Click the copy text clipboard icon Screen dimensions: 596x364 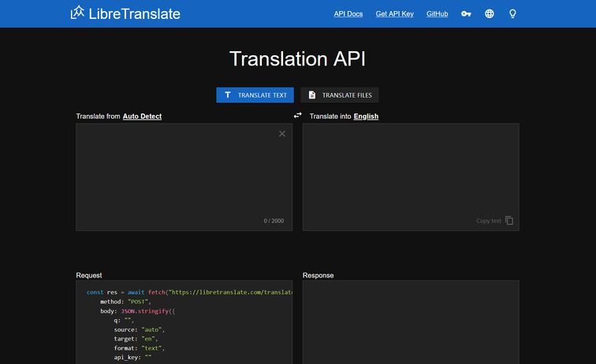click(509, 221)
